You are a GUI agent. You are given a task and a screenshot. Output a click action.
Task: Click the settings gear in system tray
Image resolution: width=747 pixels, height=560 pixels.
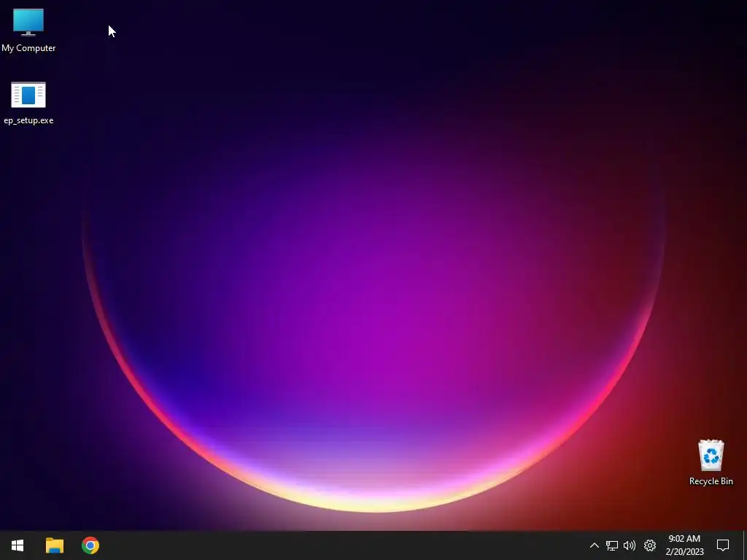[650, 545]
